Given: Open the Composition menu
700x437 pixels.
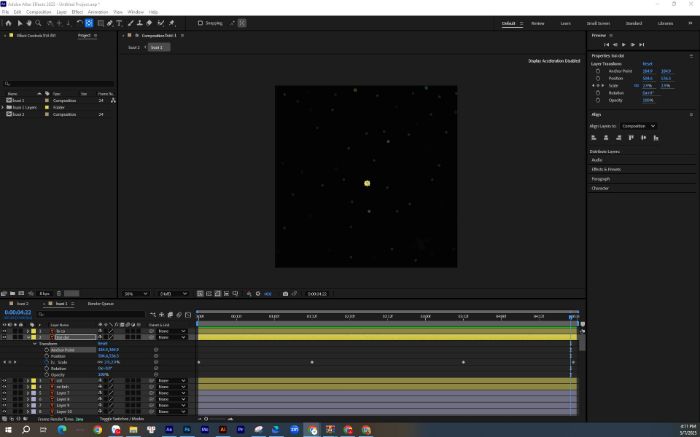Looking at the screenshot, I should point(38,12).
